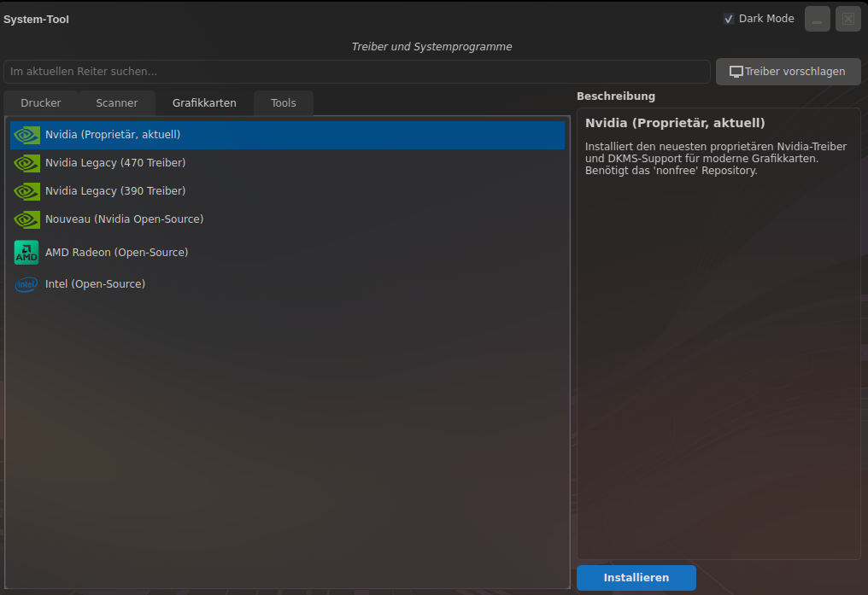Pick the Intel (Open-Source) driver label
868x595 pixels.
[x=95, y=284]
